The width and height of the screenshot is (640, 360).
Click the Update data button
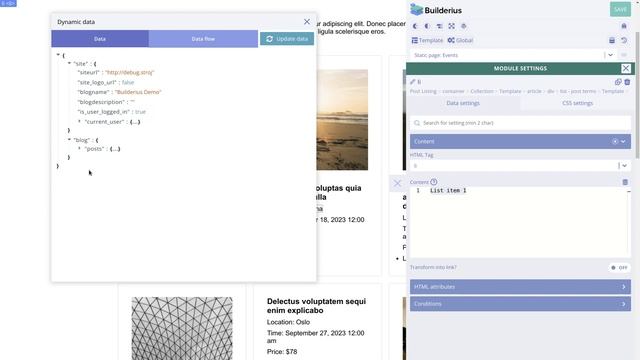pos(287,39)
